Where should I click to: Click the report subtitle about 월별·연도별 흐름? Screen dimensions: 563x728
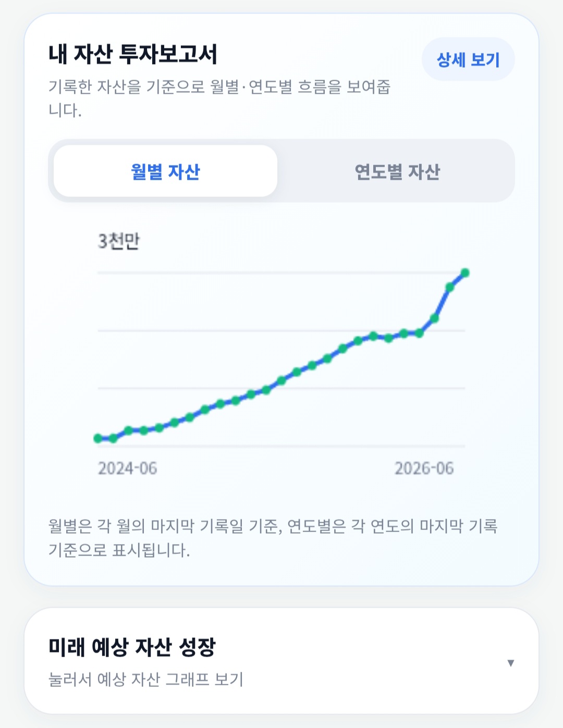219,98
